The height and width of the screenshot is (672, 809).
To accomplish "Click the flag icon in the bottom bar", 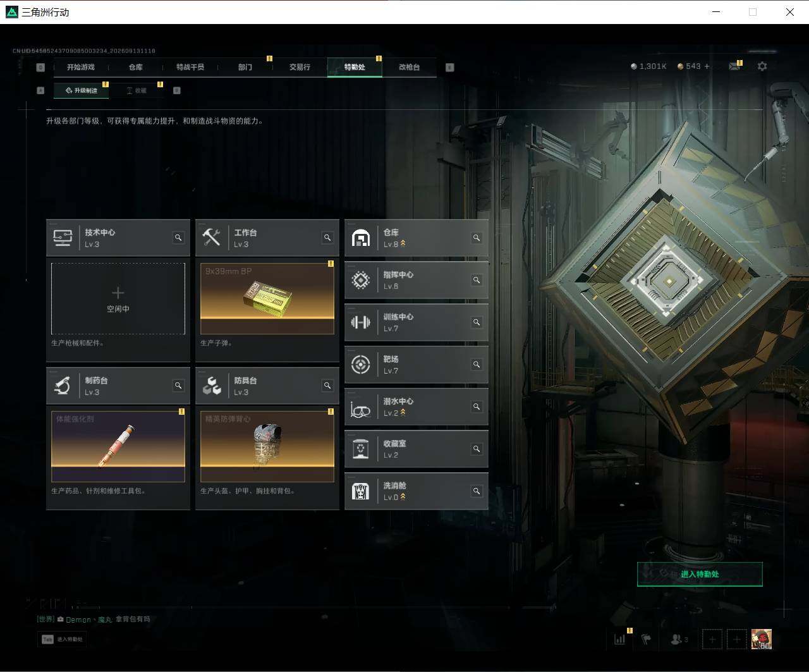I will (646, 639).
